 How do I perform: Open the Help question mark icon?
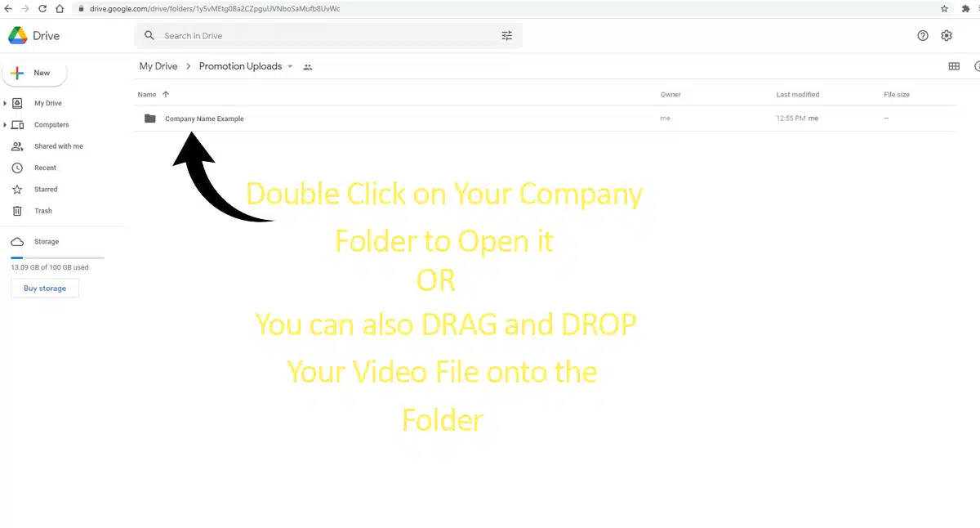tap(923, 36)
